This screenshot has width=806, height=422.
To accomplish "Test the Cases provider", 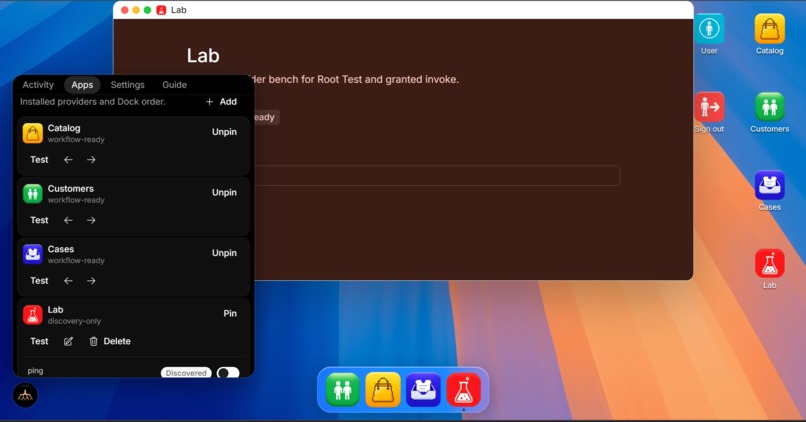I will coord(39,281).
